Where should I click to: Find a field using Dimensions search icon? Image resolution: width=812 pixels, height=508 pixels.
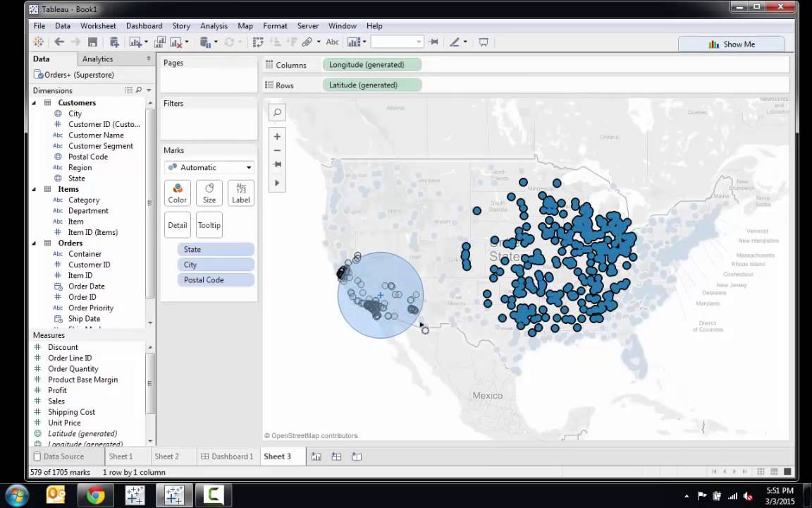click(139, 90)
